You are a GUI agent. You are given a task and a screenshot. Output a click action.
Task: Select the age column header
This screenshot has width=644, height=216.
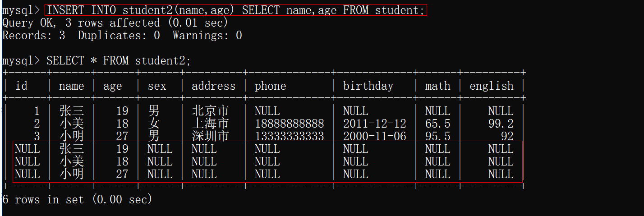coord(112,86)
